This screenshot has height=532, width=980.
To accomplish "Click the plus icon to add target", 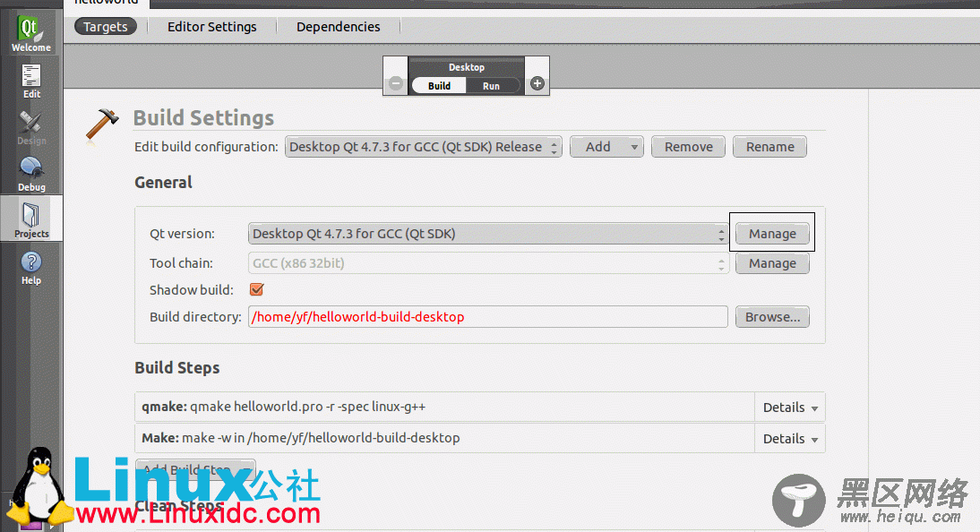I will pos(537,83).
